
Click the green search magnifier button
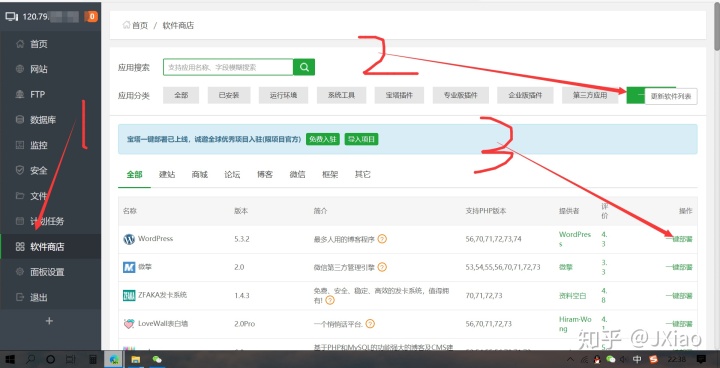304,67
